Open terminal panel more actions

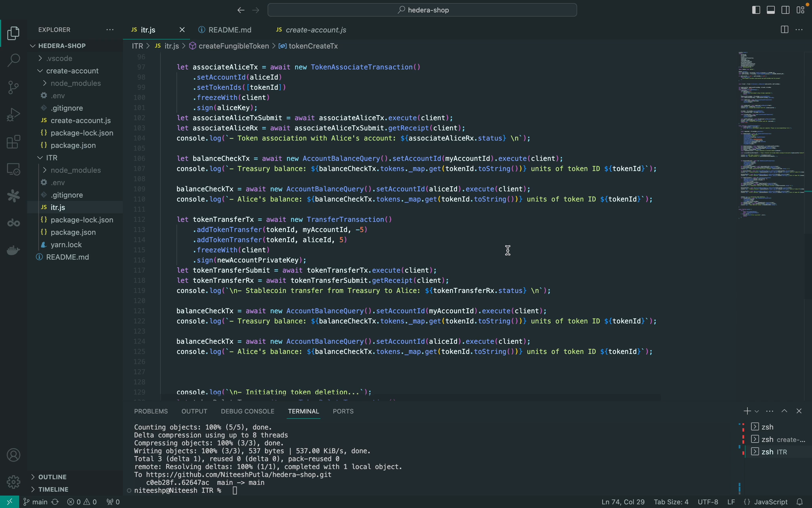tap(770, 411)
